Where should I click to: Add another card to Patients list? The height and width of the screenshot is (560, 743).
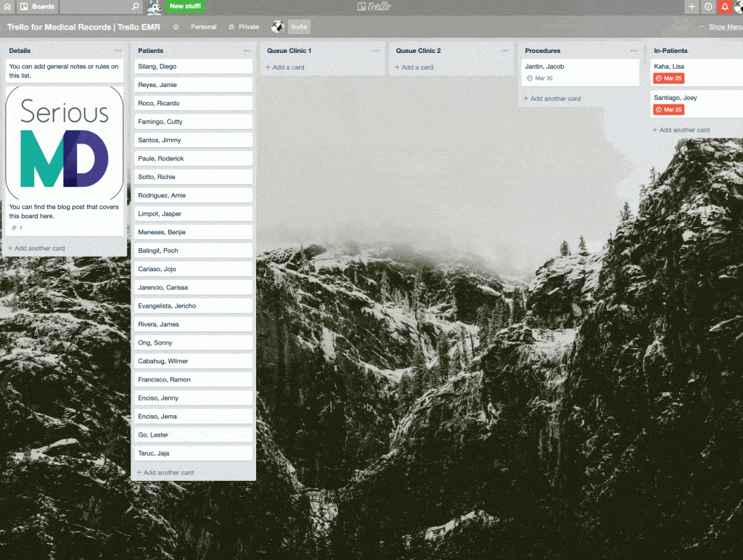[165, 473]
